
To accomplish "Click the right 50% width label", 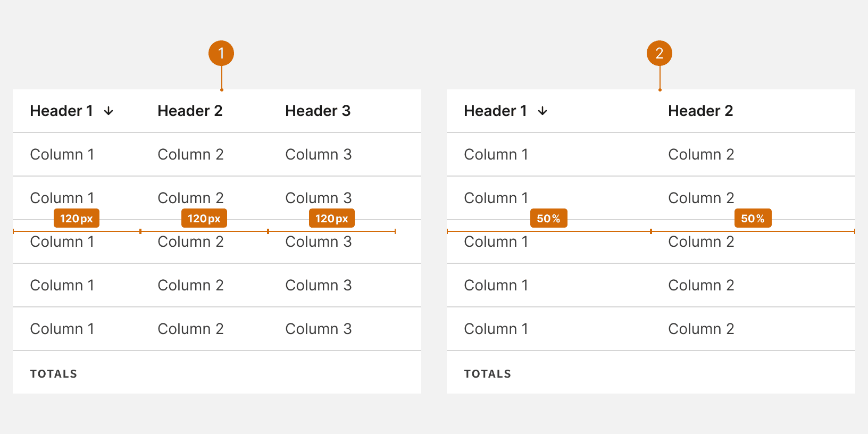I will point(753,218).
